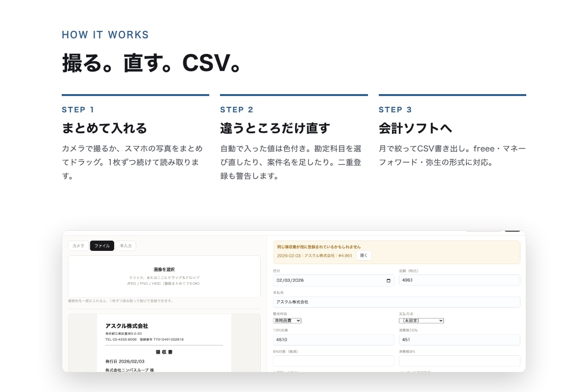Focus the 日付 date field 02/03/2026
Screen dimensions: 588x392
(333, 280)
